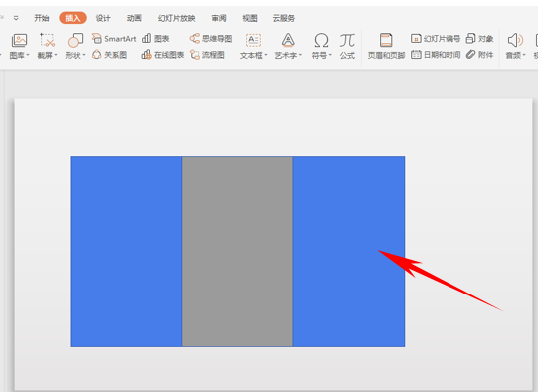The height and width of the screenshot is (392, 539).
Task: Select the 插入 ribbon tab
Action: pyautogui.click(x=73, y=18)
